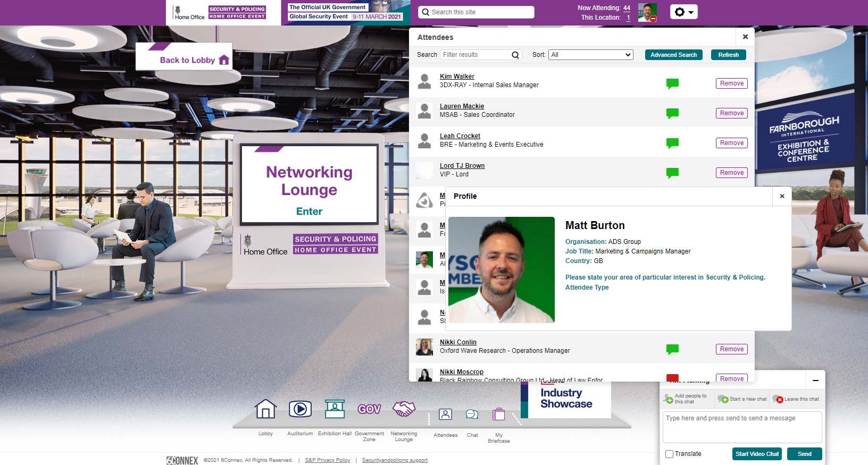Remove Lord TJ Brown
868x465 pixels.
tap(731, 173)
